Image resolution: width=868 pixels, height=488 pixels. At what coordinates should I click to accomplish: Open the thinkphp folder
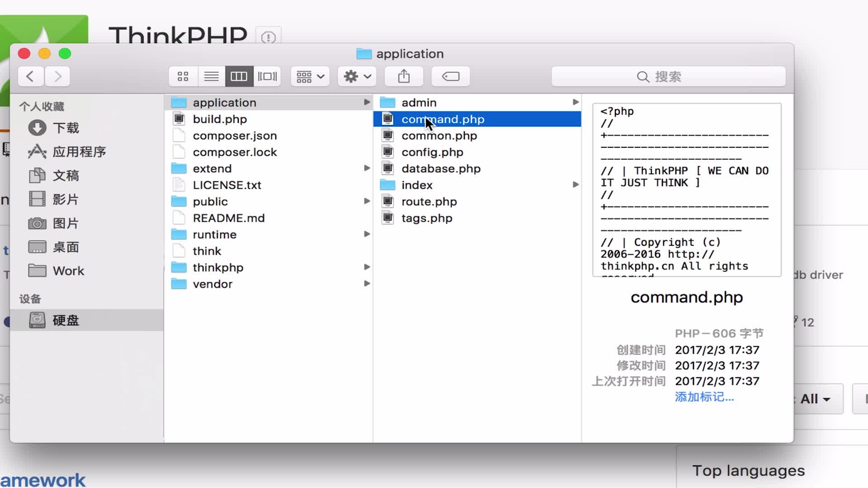coord(269,267)
